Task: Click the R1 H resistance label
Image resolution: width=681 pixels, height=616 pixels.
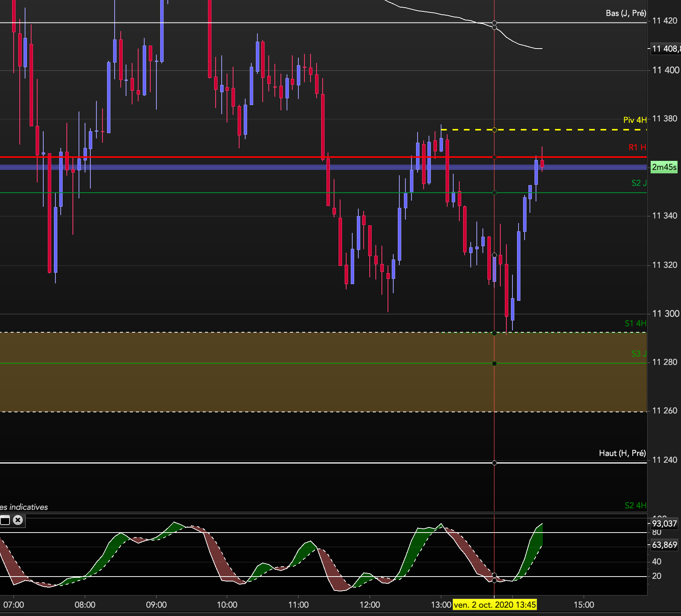Action: pyautogui.click(x=637, y=147)
